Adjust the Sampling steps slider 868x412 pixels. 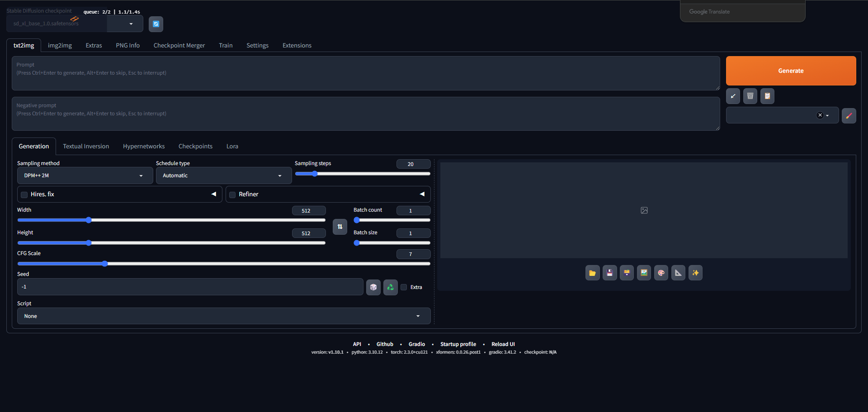(x=363, y=174)
